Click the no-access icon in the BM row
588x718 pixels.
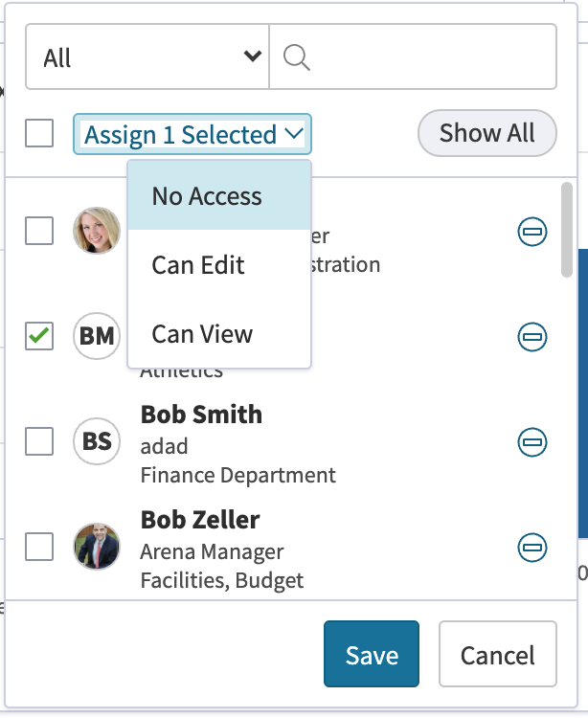pyautogui.click(x=532, y=337)
